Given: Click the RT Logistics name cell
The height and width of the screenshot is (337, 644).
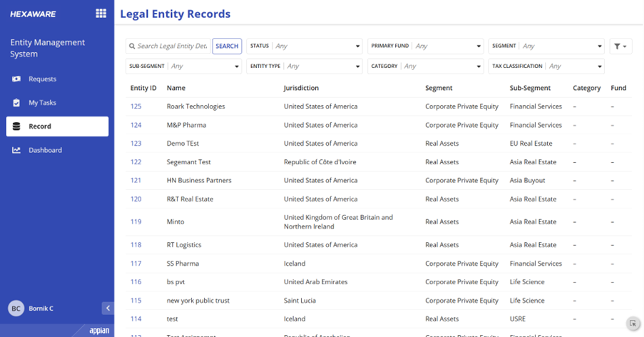Looking at the screenshot, I should [184, 245].
